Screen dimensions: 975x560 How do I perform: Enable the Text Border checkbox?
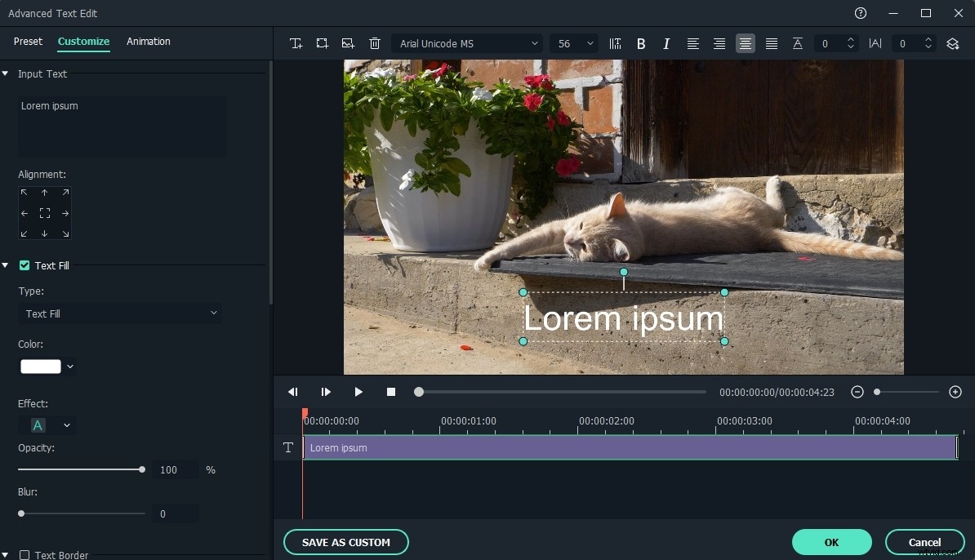pyautogui.click(x=24, y=554)
